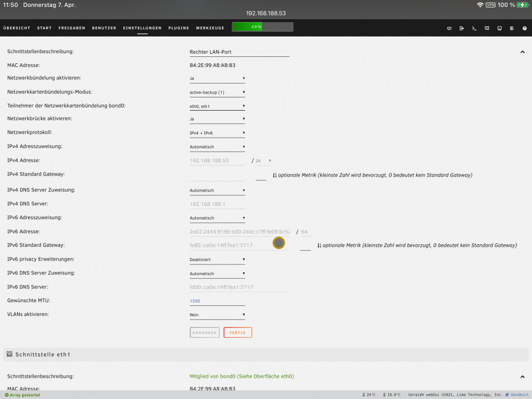
Task: Click the Fertig button
Action: click(238, 332)
